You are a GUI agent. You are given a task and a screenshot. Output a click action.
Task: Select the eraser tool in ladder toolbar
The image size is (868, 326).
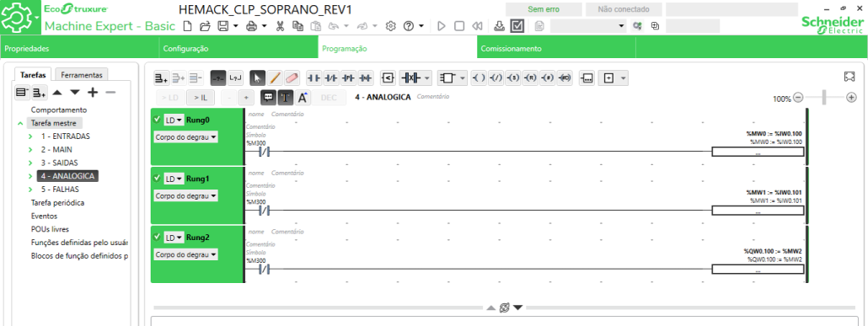pyautogui.click(x=292, y=78)
